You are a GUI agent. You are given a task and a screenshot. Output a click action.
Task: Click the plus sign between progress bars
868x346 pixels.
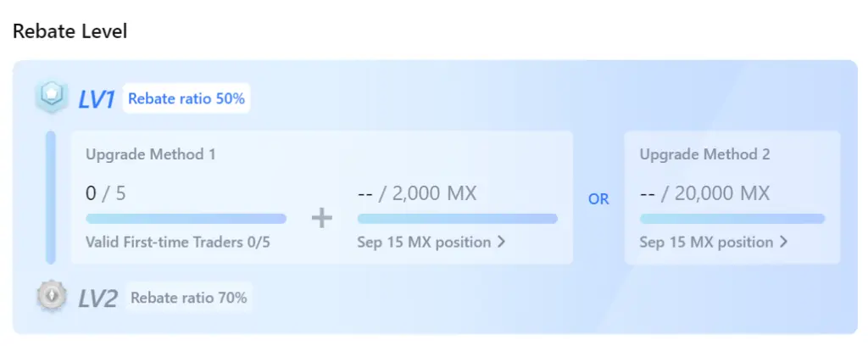[x=321, y=218]
